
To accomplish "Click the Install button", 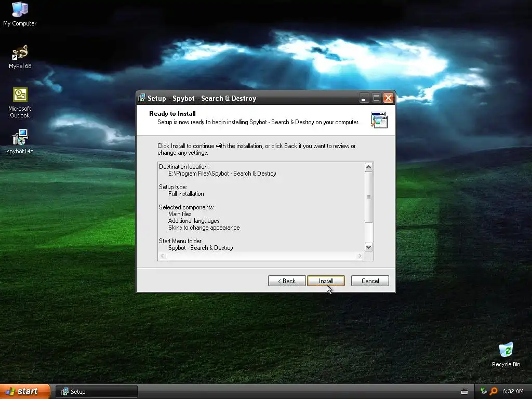I will [326, 281].
